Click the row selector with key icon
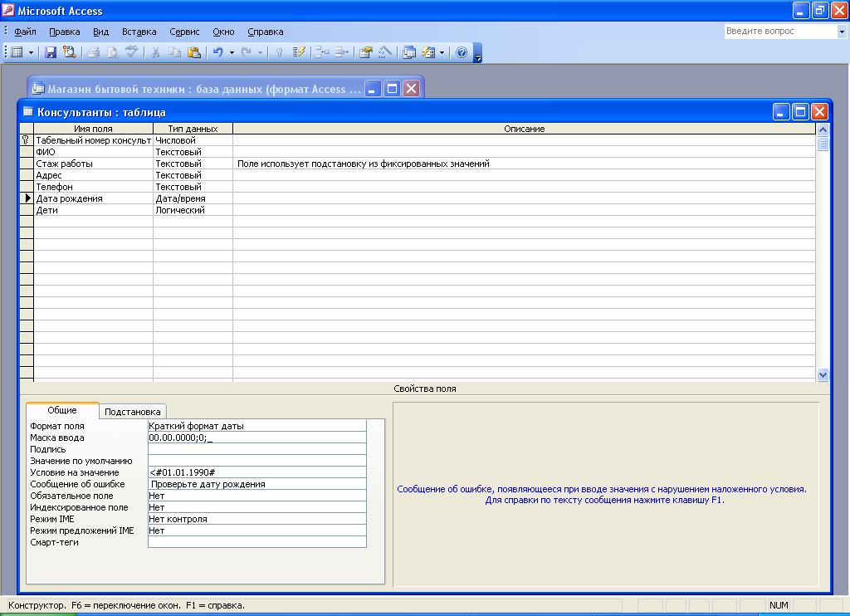850x616 pixels. tap(27, 140)
